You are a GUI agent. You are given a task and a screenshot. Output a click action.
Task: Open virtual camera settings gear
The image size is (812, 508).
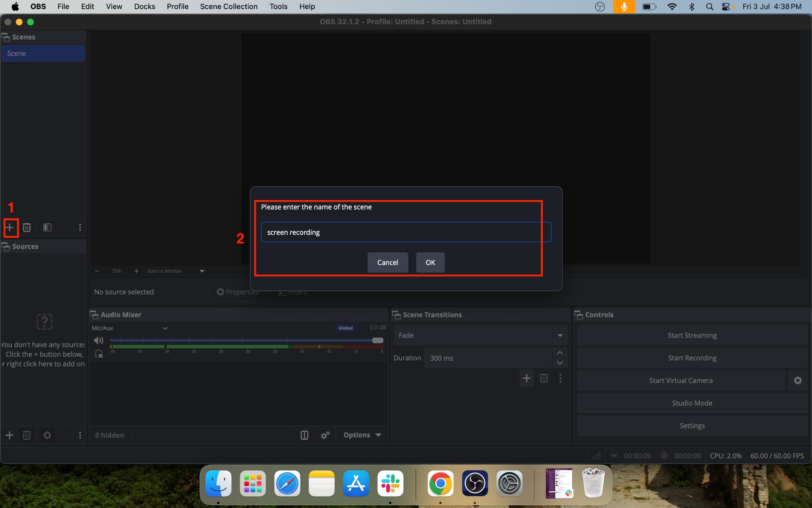tap(798, 381)
